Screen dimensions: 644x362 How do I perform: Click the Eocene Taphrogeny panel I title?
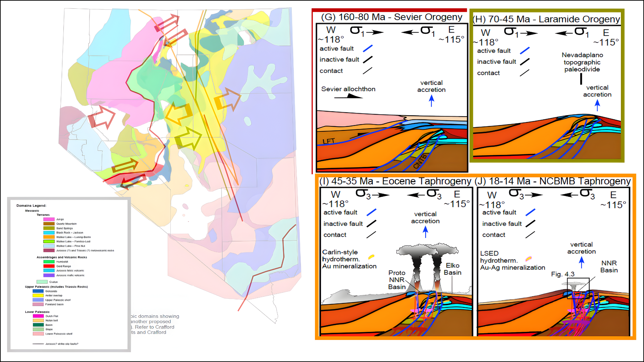tap(395, 181)
